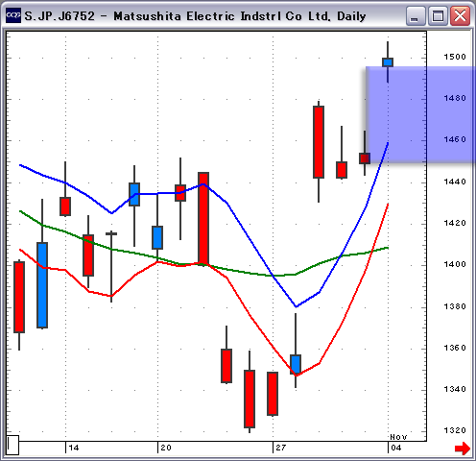
Task: Select the Nov 04 date marker
Action: coord(396,444)
